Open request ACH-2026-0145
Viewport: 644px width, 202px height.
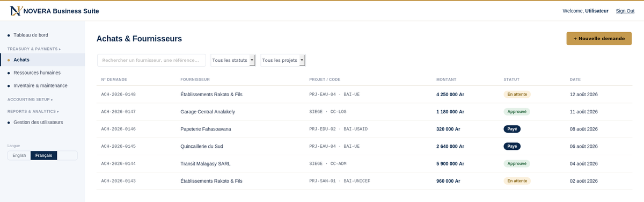coord(119,146)
